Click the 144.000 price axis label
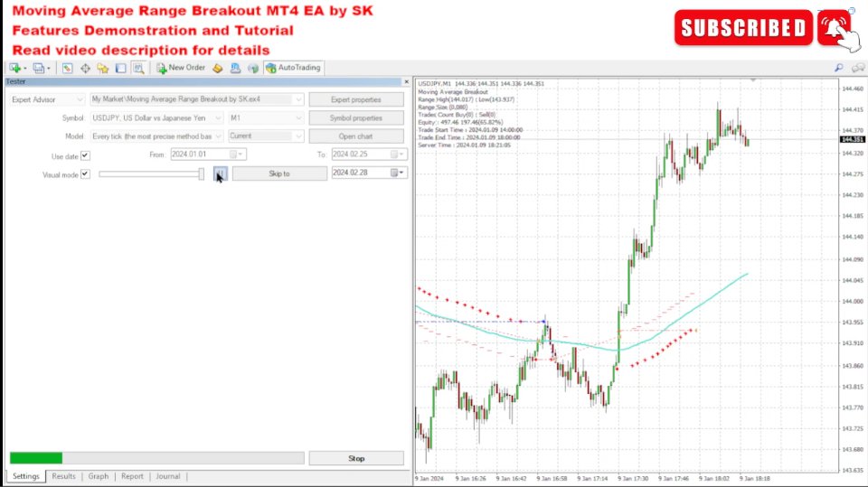868x487 pixels. 853,302
